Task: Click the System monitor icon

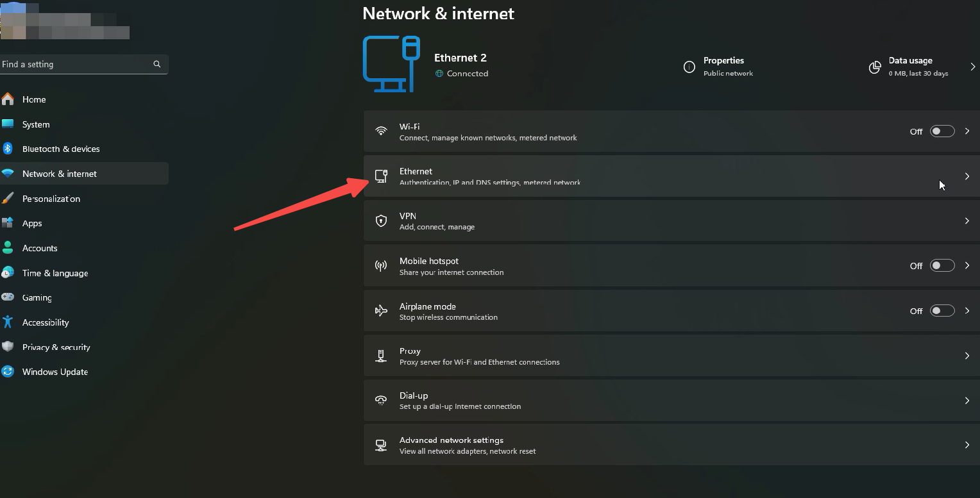Action: point(8,124)
